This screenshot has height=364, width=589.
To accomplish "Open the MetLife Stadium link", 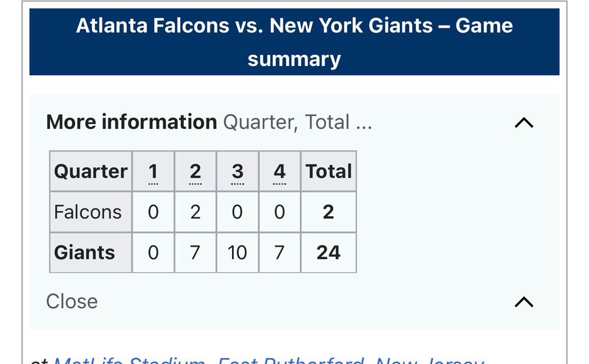I will (130, 359).
